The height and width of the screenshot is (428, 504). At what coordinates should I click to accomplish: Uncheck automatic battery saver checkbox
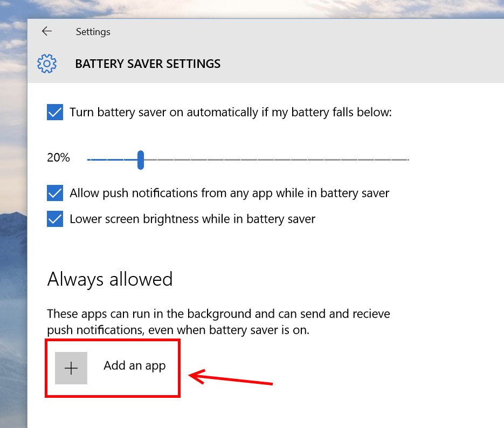55,112
